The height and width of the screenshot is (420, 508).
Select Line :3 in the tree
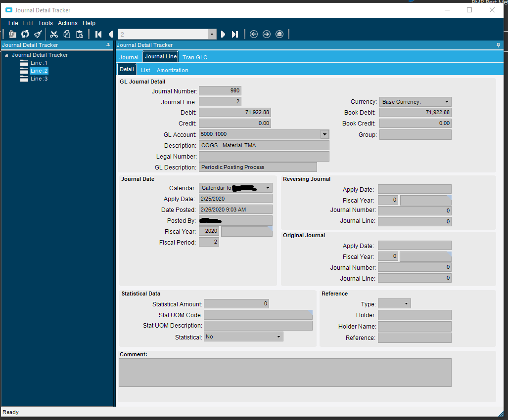(x=39, y=79)
